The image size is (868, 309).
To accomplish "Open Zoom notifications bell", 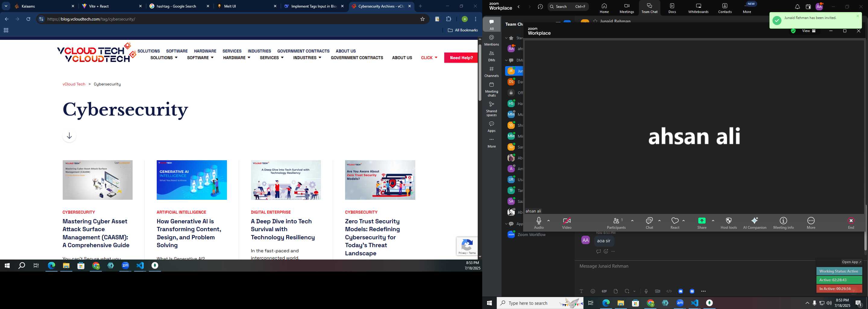I will pyautogui.click(x=797, y=7).
